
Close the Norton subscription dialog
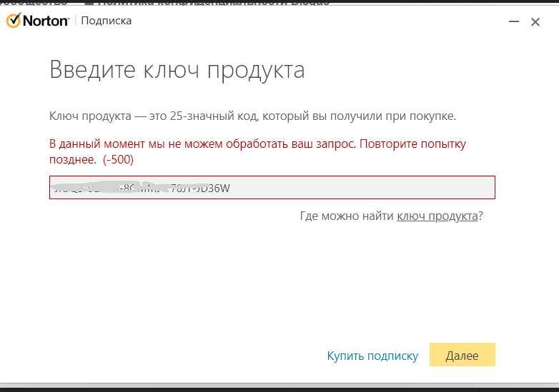click(x=535, y=22)
